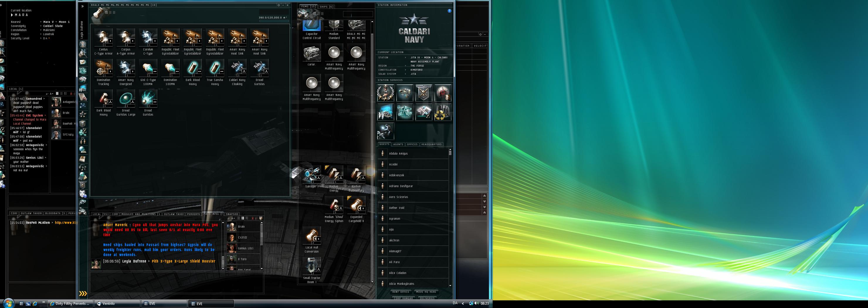The width and height of the screenshot is (868, 308).
Task: Select the Amarr Navy Energized module
Action: tap(126, 72)
